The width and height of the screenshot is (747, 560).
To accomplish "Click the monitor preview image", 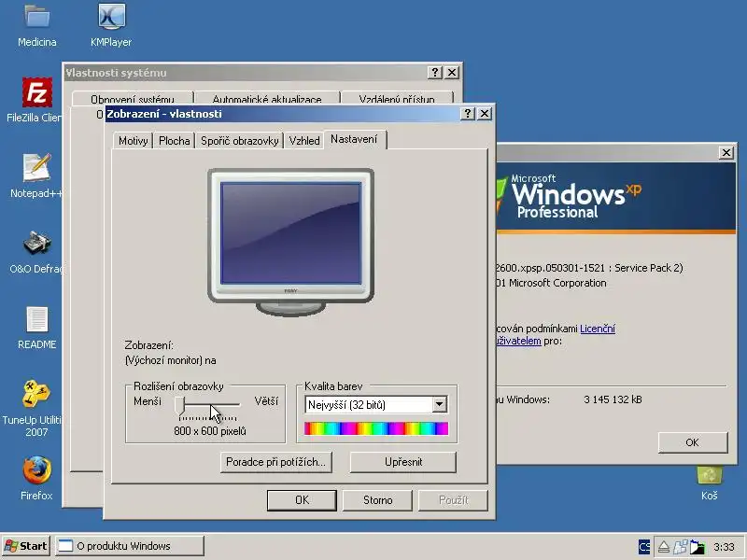I will click(290, 242).
